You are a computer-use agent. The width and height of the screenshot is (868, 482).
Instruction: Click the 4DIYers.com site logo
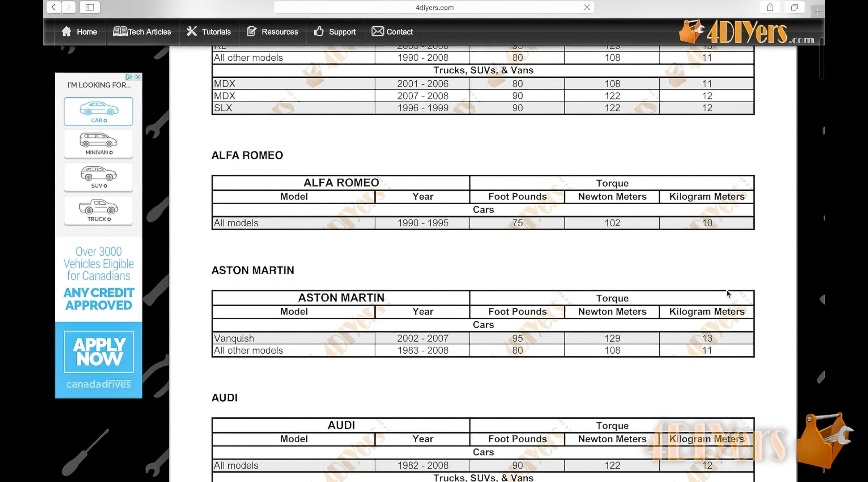click(x=747, y=33)
